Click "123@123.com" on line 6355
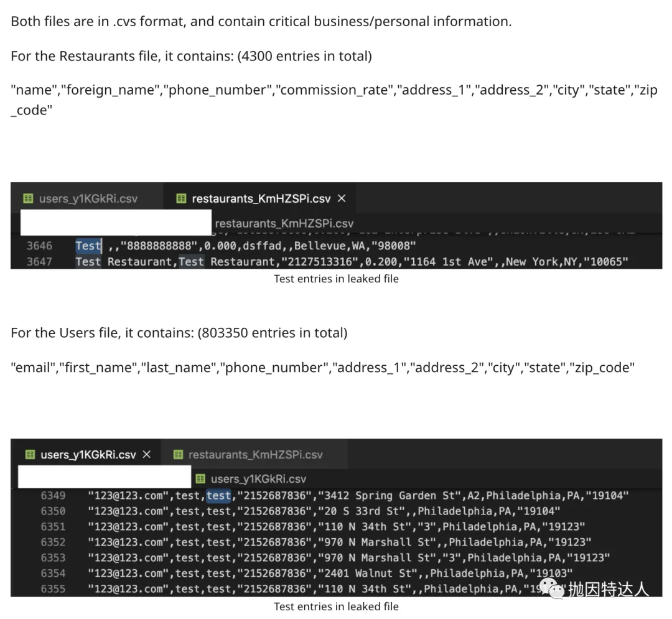The image size is (672, 619). (x=129, y=589)
